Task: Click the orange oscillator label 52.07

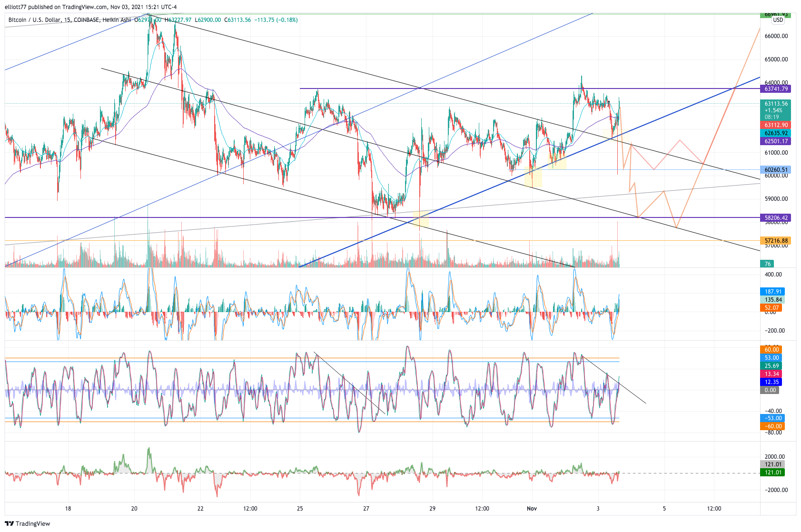Action: (x=771, y=308)
